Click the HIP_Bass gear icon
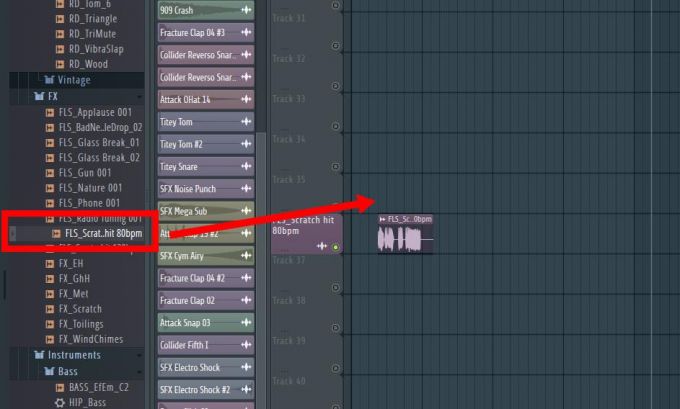 tap(60, 403)
